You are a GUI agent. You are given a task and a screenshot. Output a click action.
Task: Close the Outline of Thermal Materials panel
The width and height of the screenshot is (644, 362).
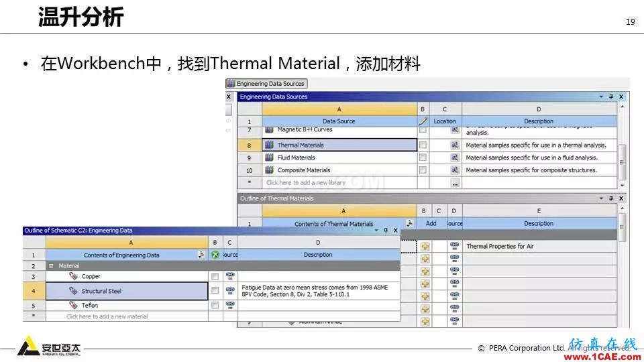tap(621, 198)
